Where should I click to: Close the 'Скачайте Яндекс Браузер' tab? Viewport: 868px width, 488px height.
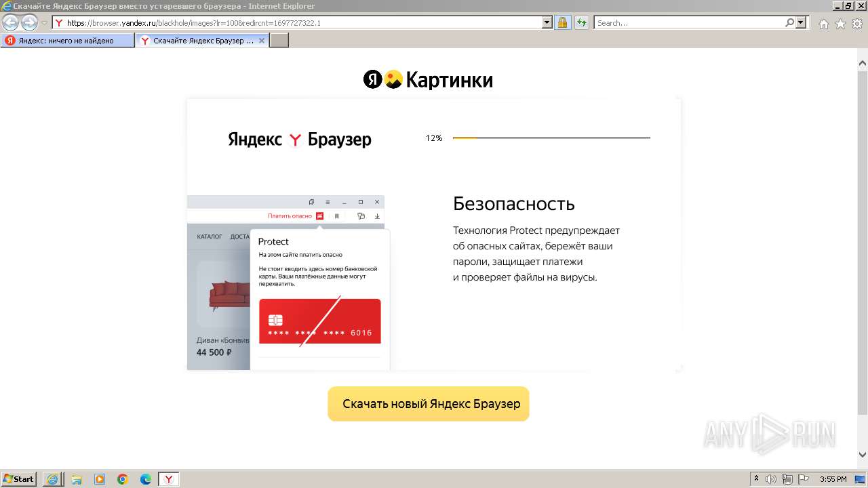[x=262, y=41]
